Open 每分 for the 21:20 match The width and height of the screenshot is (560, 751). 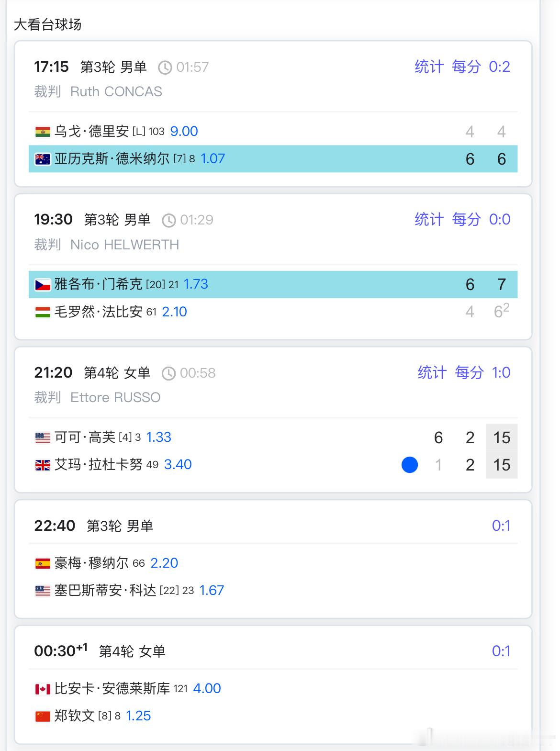coord(470,372)
